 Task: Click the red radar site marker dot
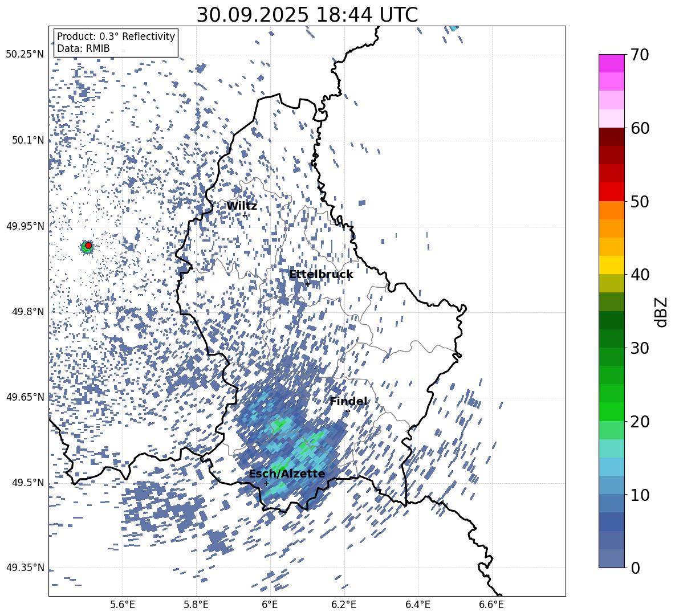pyautogui.click(x=88, y=246)
